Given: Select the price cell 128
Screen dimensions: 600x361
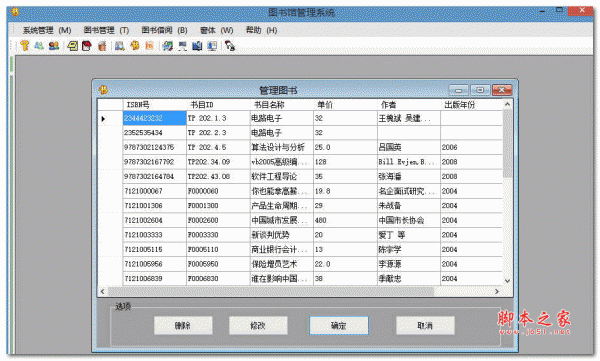Looking at the screenshot, I should click(x=345, y=162).
